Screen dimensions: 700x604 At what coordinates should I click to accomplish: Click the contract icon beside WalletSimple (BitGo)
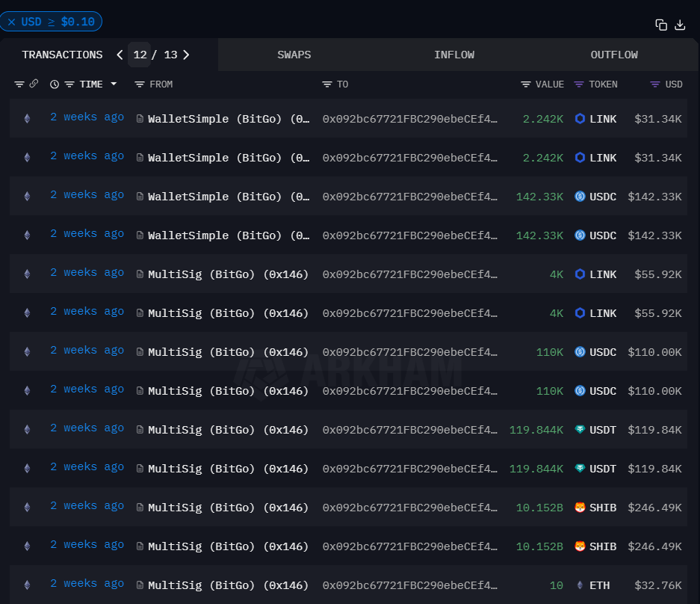140,118
